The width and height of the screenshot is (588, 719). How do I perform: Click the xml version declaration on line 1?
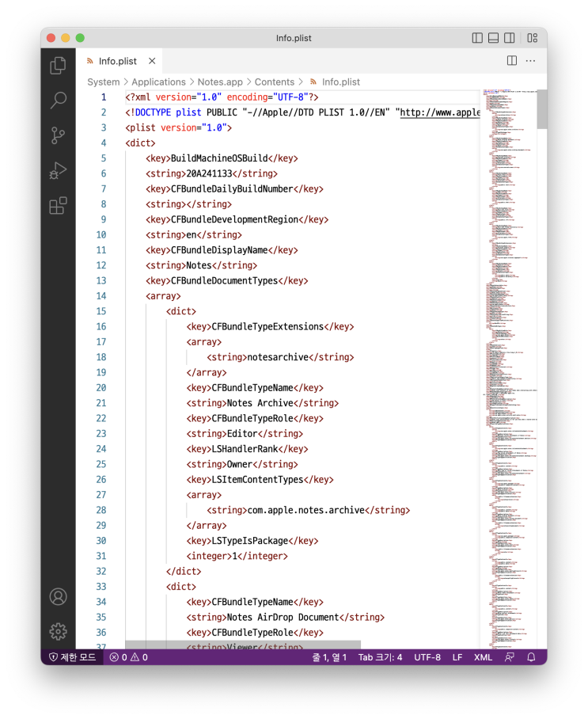(x=222, y=97)
